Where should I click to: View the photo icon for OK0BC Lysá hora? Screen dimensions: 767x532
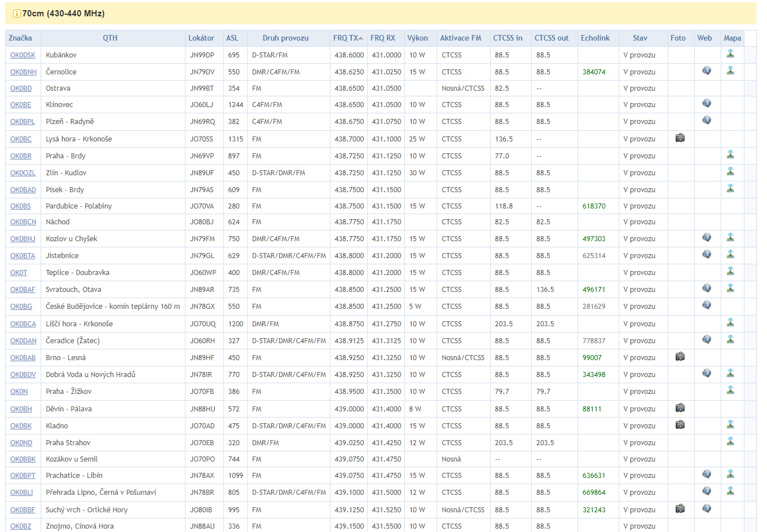point(680,138)
